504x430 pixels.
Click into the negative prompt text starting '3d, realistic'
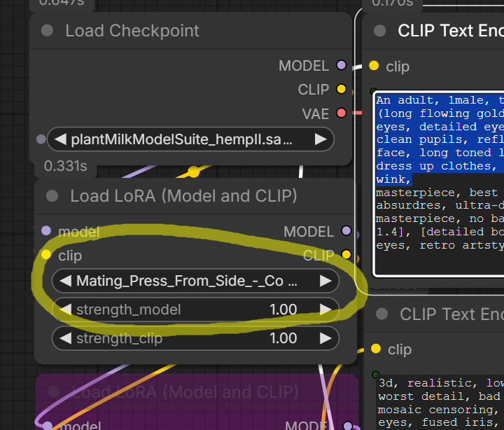(x=440, y=402)
